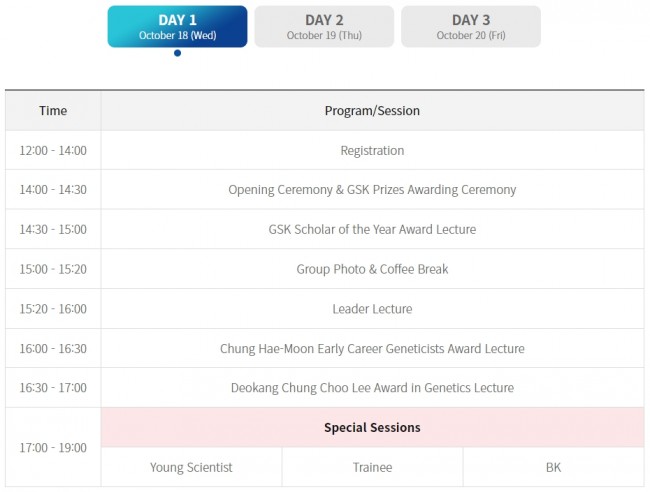Open the Leader Lecture session
Viewport: 650px width, 492px height.
click(372, 309)
